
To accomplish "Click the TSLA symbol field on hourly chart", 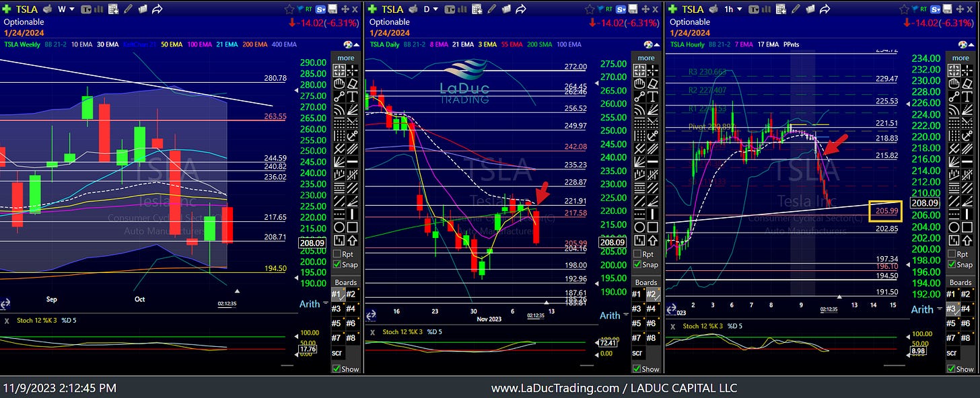I will 693,9.
